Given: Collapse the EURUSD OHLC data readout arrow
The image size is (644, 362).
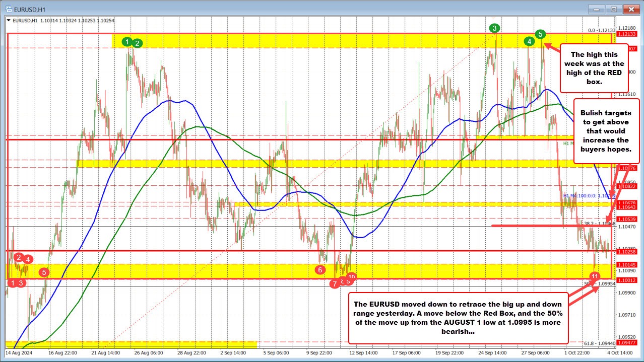Looking at the screenshot, I should [8, 21].
